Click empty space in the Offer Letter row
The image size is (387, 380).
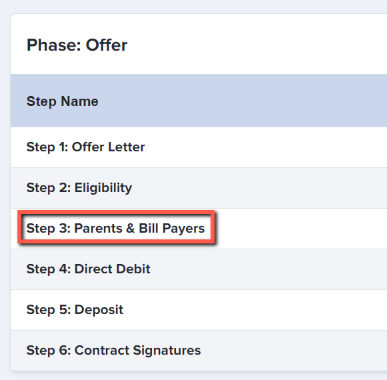(267, 147)
